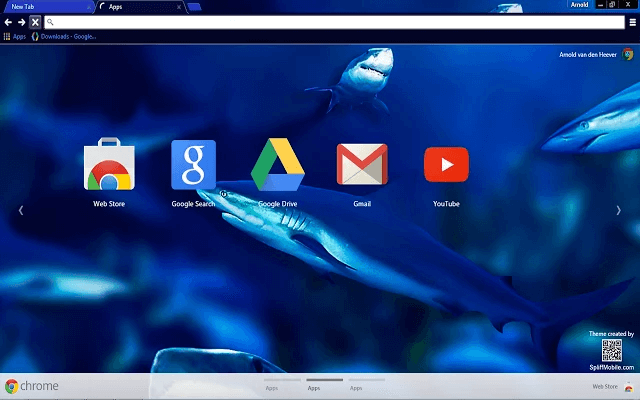Click the browser back arrow

point(8,21)
